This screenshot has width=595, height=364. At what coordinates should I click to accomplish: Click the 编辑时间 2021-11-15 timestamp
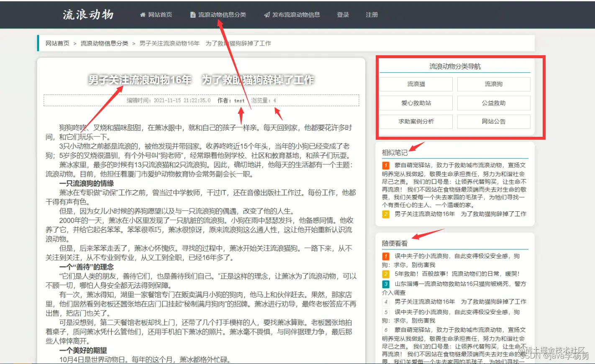[169, 100]
